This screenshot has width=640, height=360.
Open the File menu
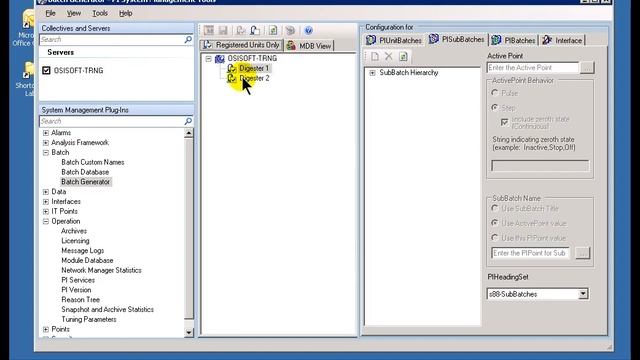[x=50, y=13]
